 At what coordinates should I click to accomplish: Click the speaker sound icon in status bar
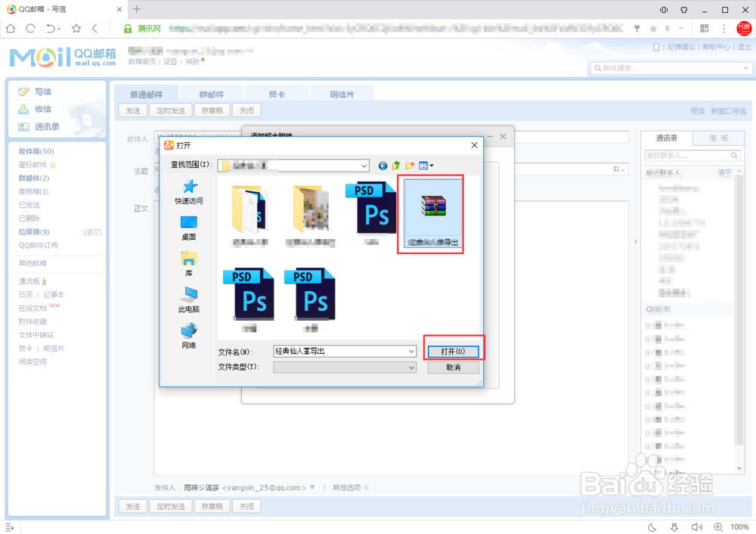coord(696,527)
